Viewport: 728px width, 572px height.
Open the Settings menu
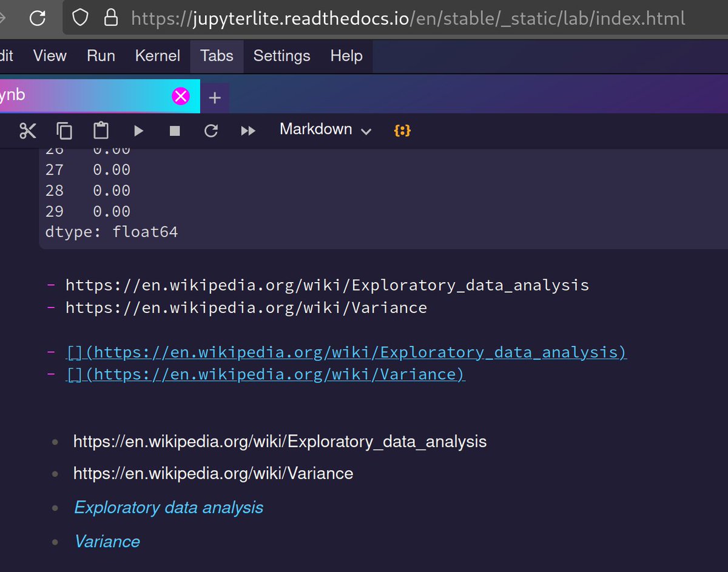pyautogui.click(x=281, y=56)
